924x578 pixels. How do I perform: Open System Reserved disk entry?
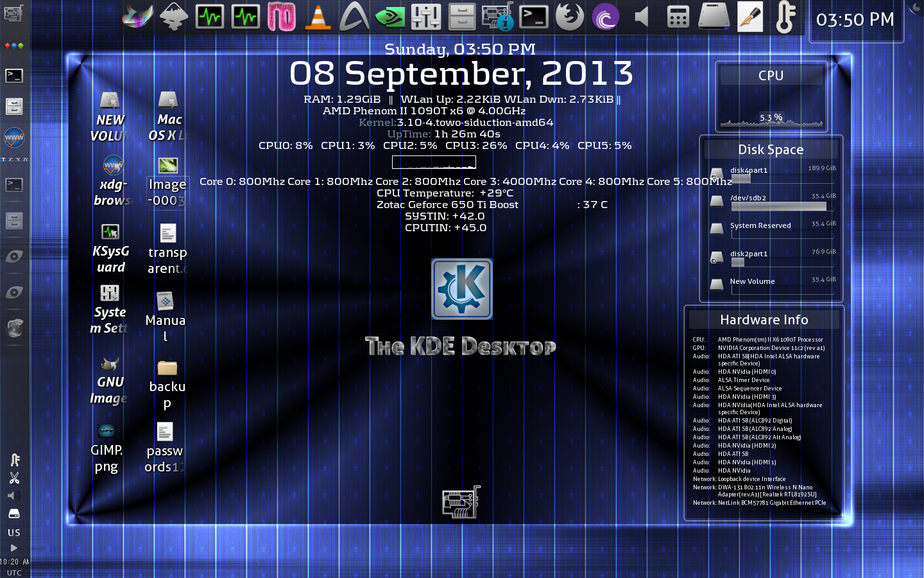coord(773,229)
